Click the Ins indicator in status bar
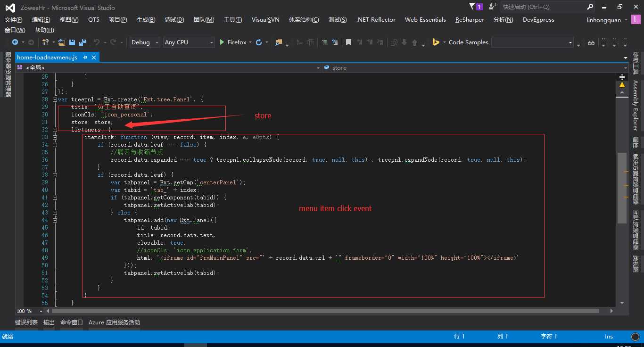The height and width of the screenshot is (347, 644). pos(609,337)
